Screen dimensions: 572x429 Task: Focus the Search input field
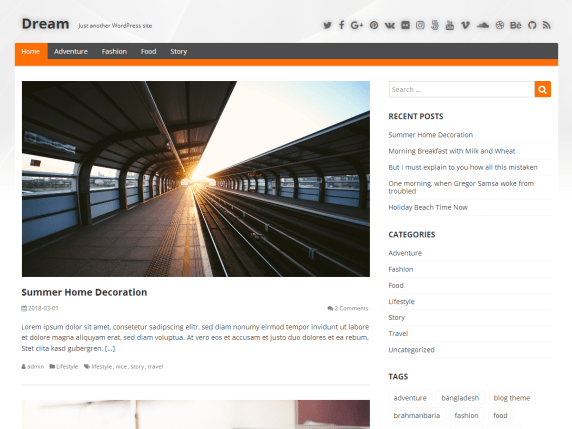click(462, 89)
